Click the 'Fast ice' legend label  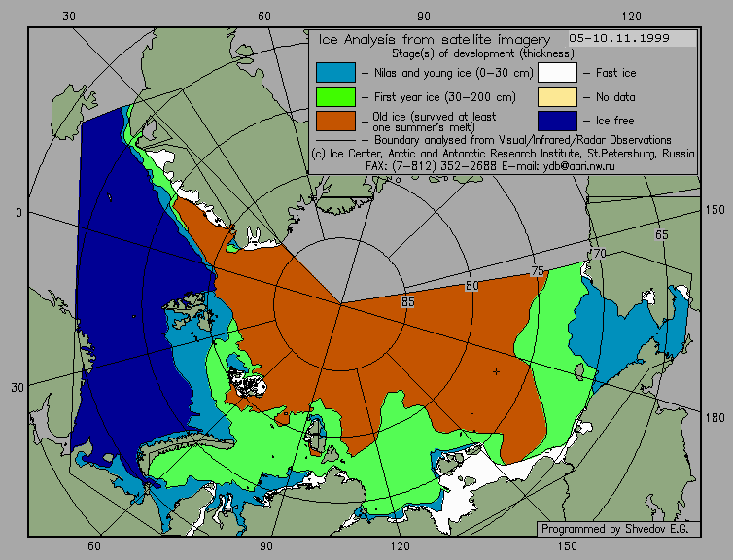615,73
